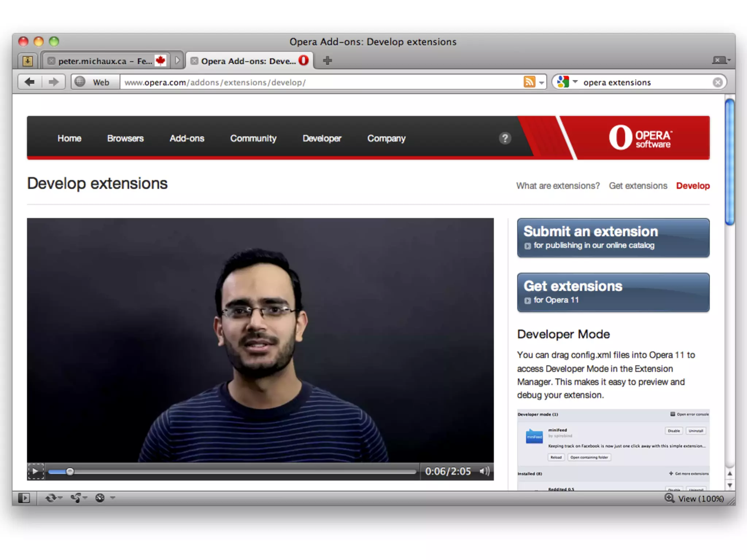Expand the address bar history dropdown arrow
Screen dimensions: 747x560
[542, 83]
